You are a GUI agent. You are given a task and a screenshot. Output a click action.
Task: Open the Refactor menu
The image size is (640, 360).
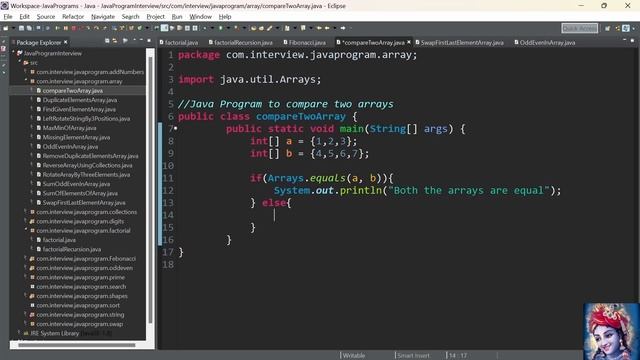(x=73, y=17)
